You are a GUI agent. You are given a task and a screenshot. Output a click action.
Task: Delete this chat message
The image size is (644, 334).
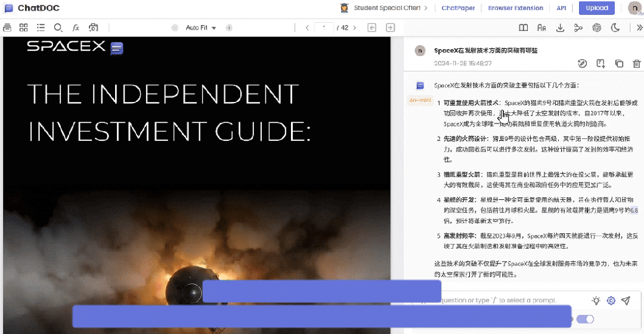tap(637, 63)
